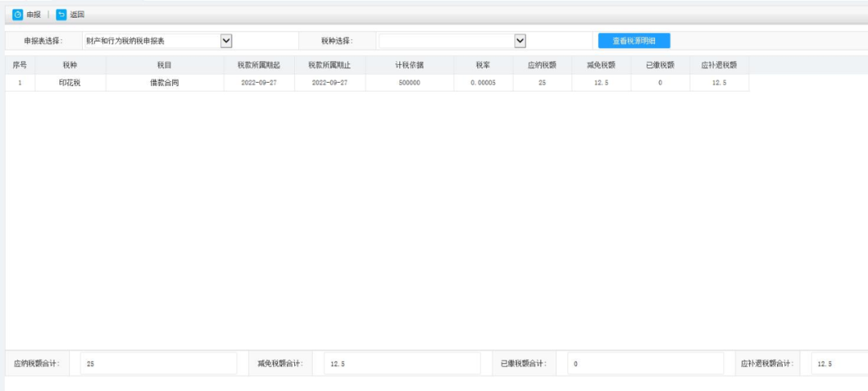Click the 申报 text label in toolbar
This screenshot has height=391, width=868.
(x=34, y=14)
